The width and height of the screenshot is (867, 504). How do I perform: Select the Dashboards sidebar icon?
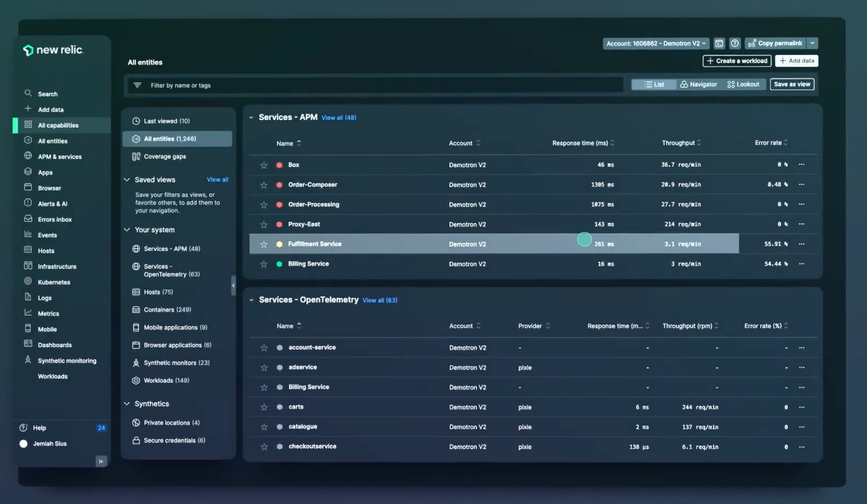28,345
